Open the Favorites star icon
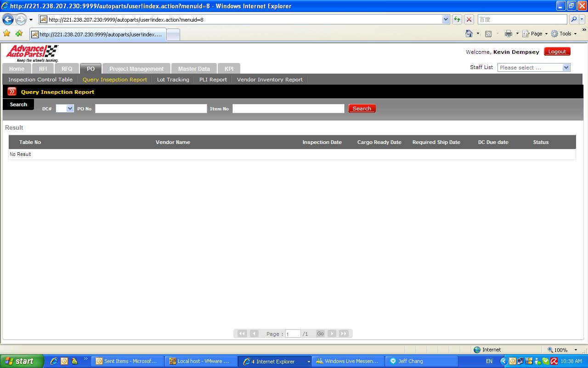 7,34
